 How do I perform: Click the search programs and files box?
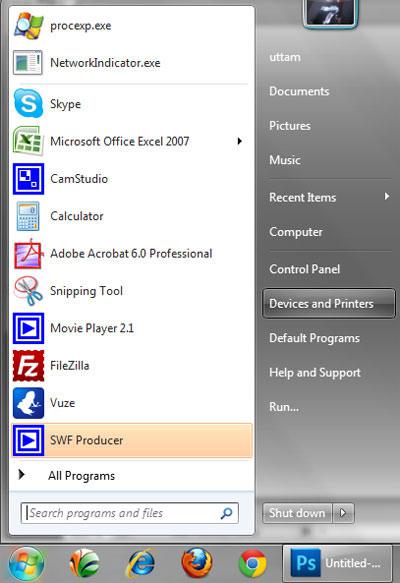point(129,513)
